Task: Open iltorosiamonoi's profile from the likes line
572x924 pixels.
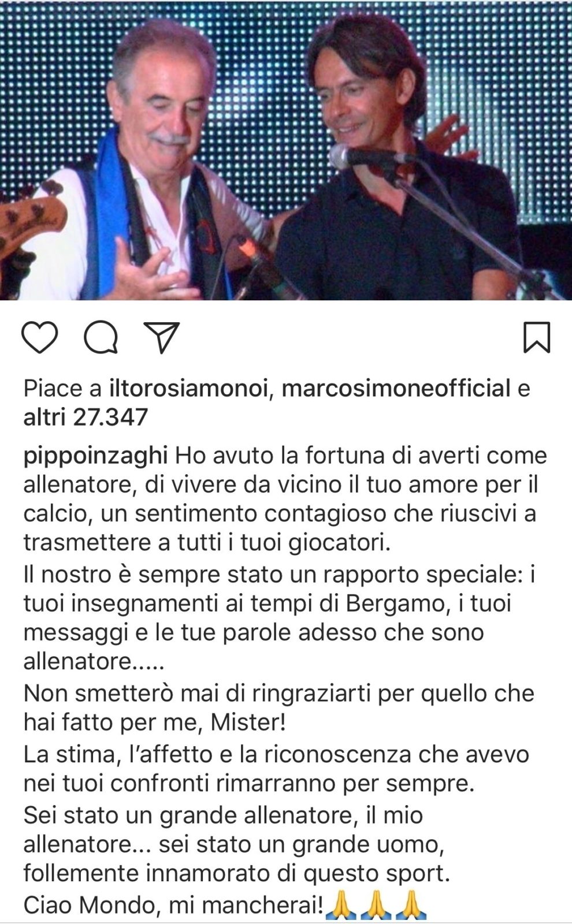Action: [189, 389]
